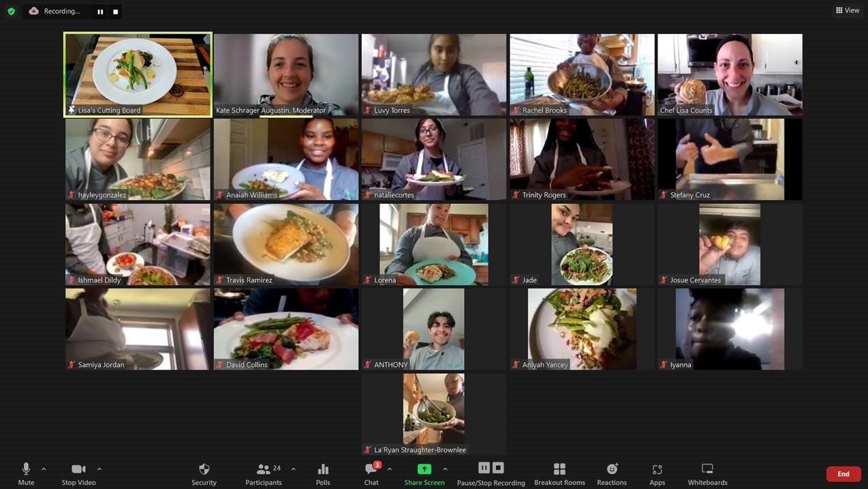Expand video options arrow next to Stop Video
Viewport: 868px width, 489px height.
point(99,469)
